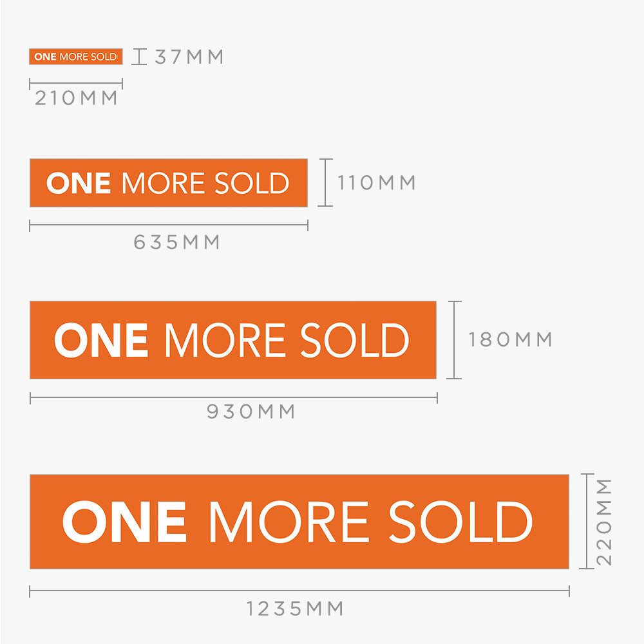This screenshot has width=644, height=644.
Task: Click the height marker beside 110MM
Action: [x=325, y=183]
